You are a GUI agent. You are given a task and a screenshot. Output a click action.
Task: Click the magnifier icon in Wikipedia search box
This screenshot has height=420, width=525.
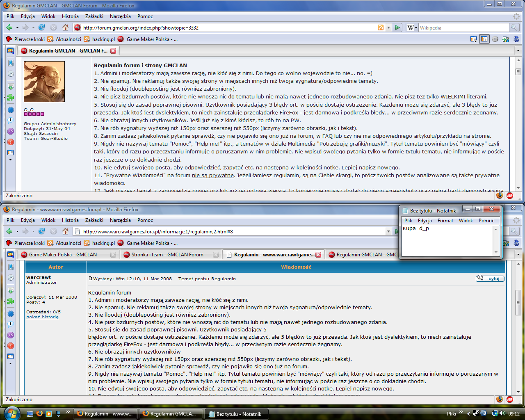[x=514, y=27]
